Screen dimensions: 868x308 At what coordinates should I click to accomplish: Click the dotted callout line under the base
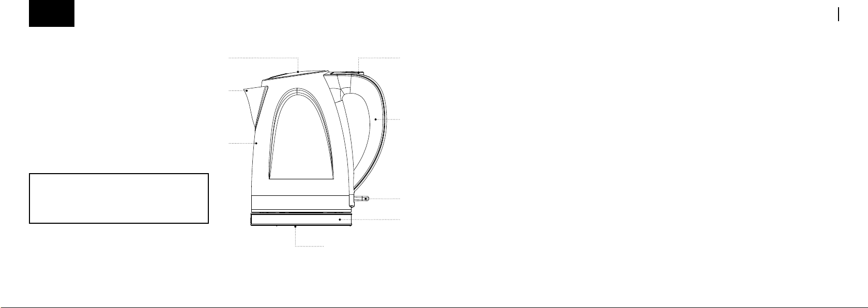pyautogui.click(x=309, y=246)
